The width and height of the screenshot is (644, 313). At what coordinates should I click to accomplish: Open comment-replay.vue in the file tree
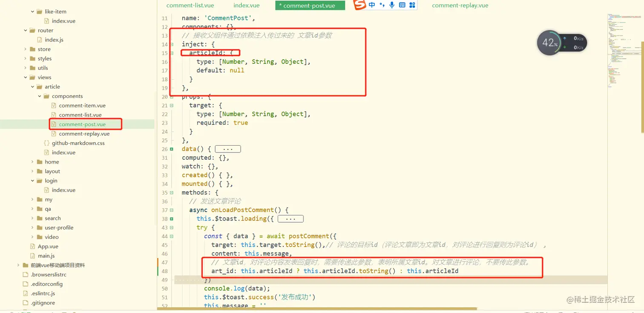point(84,133)
